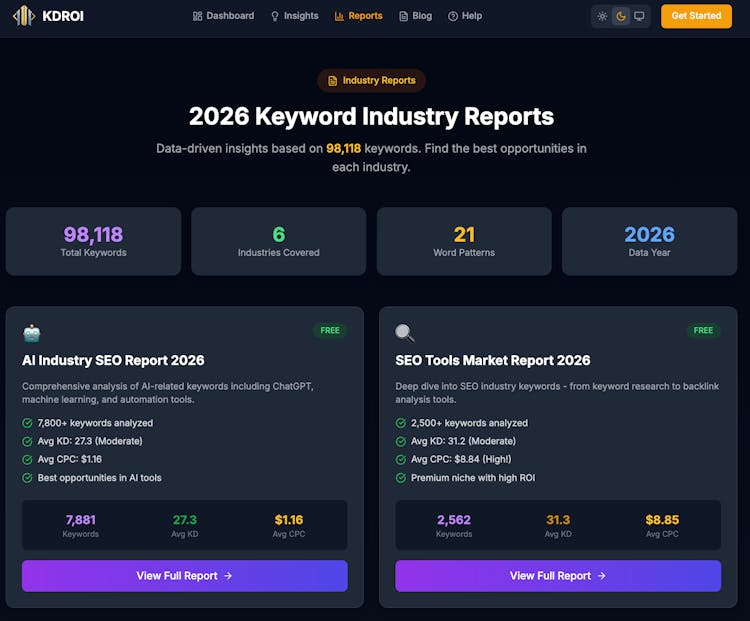Viewport: 750px width, 621px height.
Task: Switch to light theme sun icon
Action: (602, 16)
